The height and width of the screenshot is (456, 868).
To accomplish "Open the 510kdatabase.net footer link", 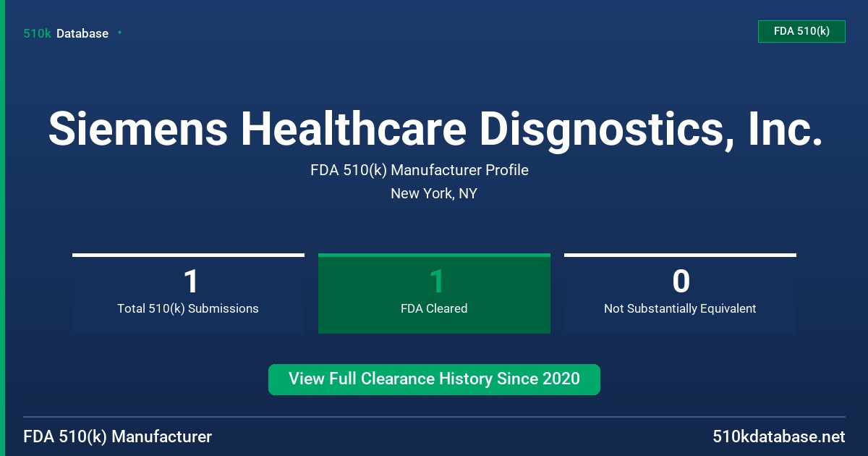I will (x=778, y=436).
